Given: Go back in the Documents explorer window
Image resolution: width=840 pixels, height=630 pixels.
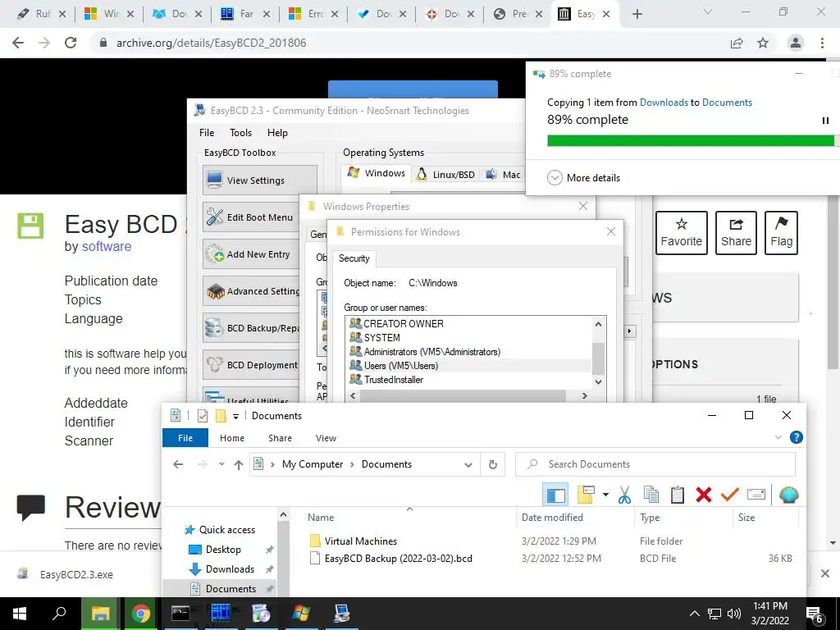Looking at the screenshot, I should (178, 464).
